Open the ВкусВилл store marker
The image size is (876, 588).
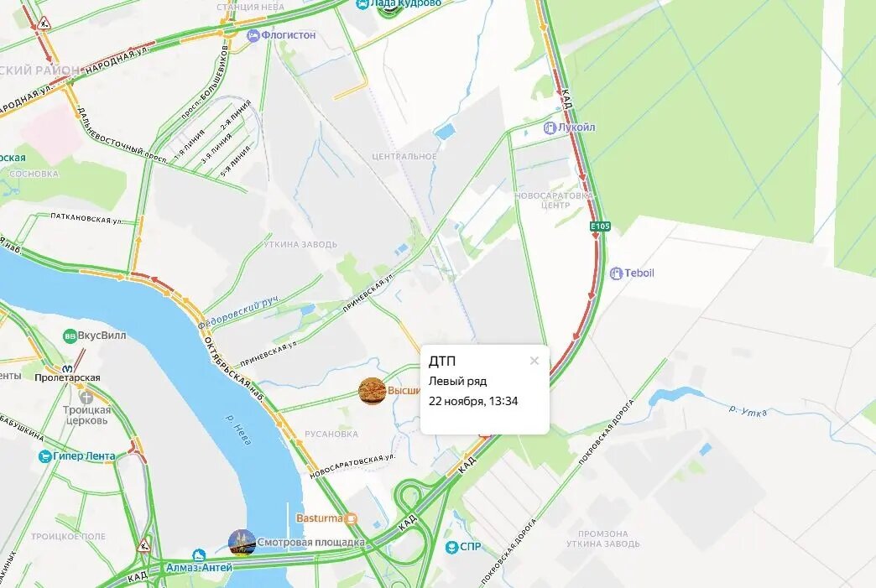[x=70, y=336]
